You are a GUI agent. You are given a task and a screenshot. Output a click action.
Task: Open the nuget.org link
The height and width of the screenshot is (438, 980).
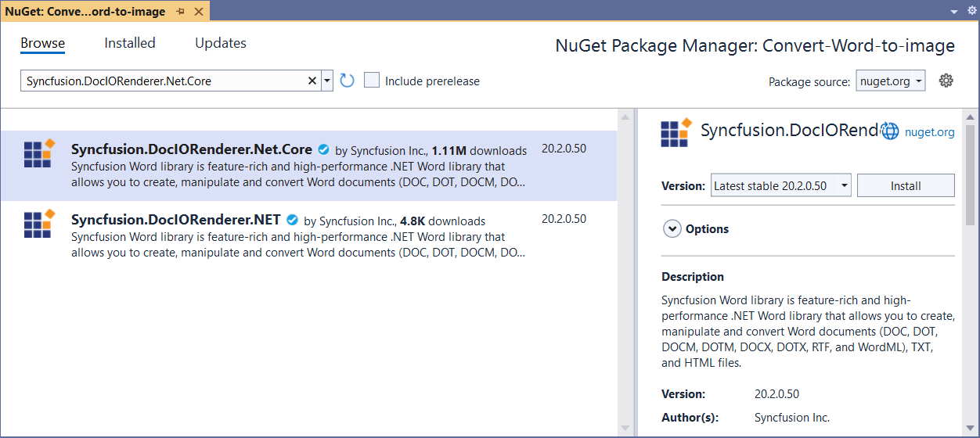point(929,132)
